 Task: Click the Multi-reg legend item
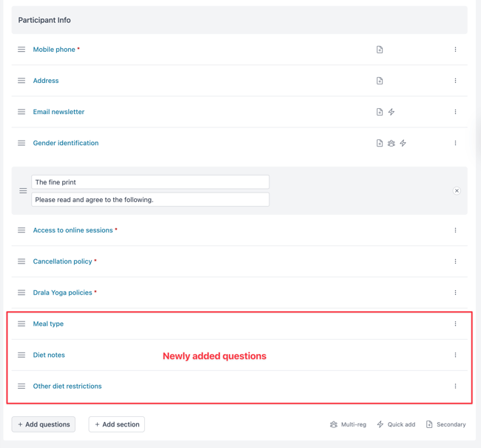tap(348, 424)
